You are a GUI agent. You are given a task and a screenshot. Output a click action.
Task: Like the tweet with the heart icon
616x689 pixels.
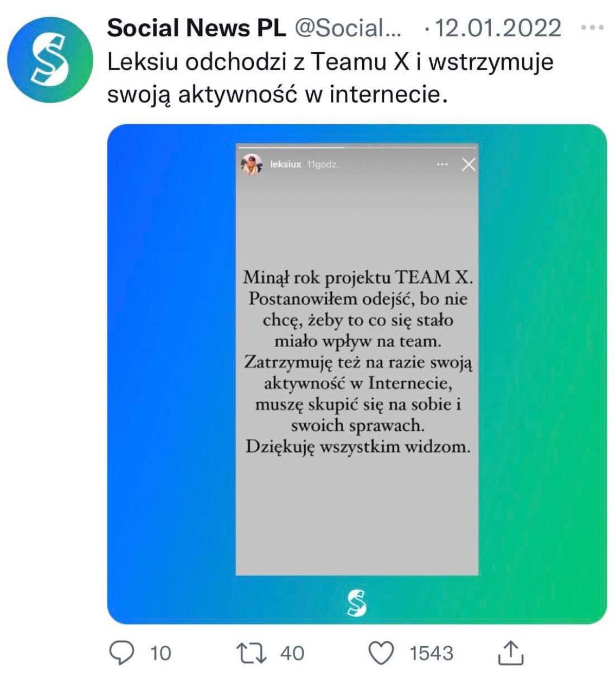pos(382,653)
